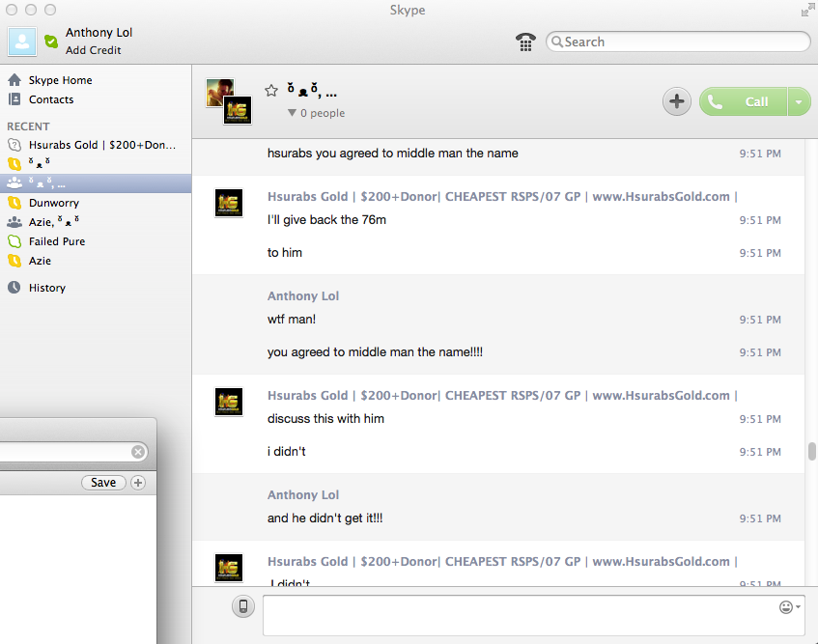Click the Anthony Lol name in header
This screenshot has width=818, height=644.
point(99,32)
